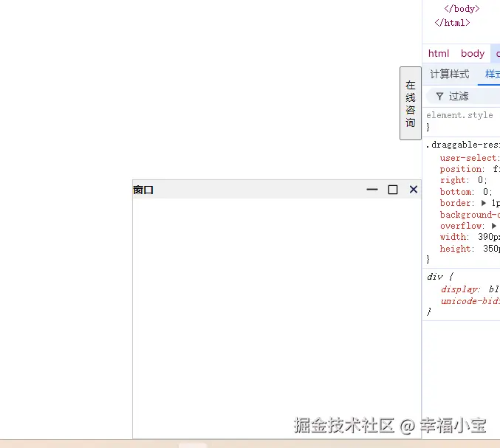Click the background-color property name
Viewport: 500px width, 448px height.
[x=470, y=215]
